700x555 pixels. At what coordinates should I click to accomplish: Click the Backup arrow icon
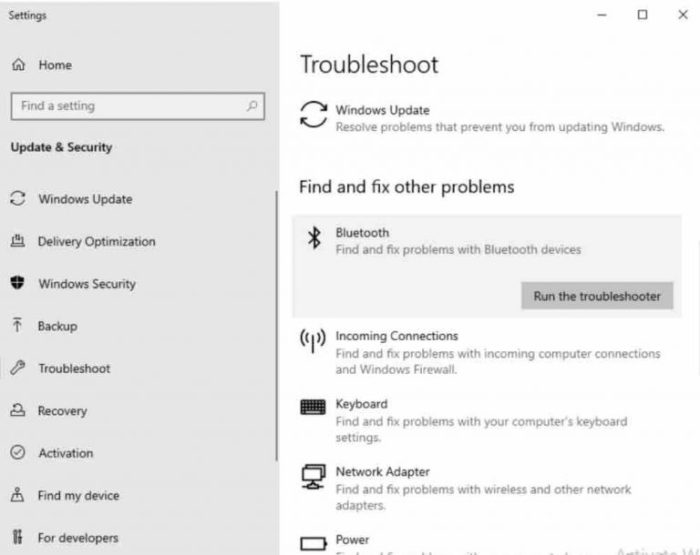17,326
